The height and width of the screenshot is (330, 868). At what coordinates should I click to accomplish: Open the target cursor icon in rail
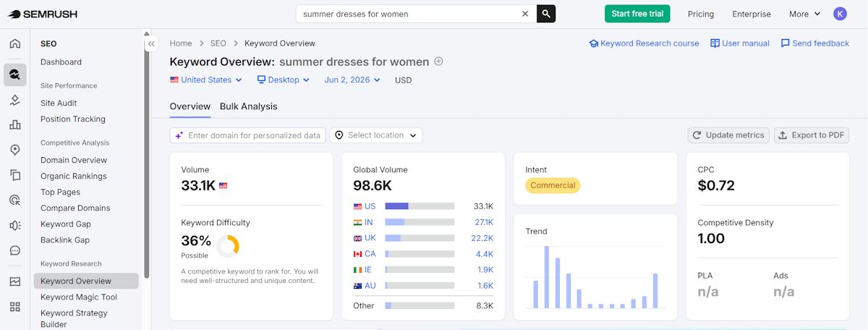pos(14,200)
